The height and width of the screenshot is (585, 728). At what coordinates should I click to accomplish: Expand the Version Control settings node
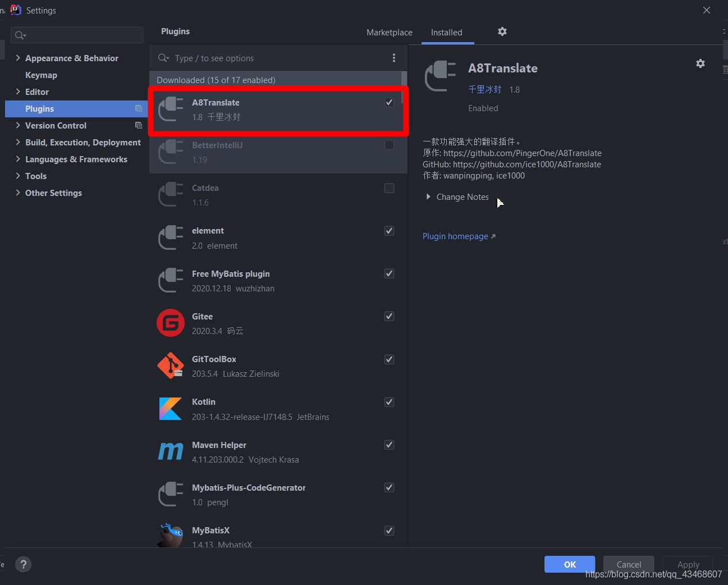(x=18, y=125)
